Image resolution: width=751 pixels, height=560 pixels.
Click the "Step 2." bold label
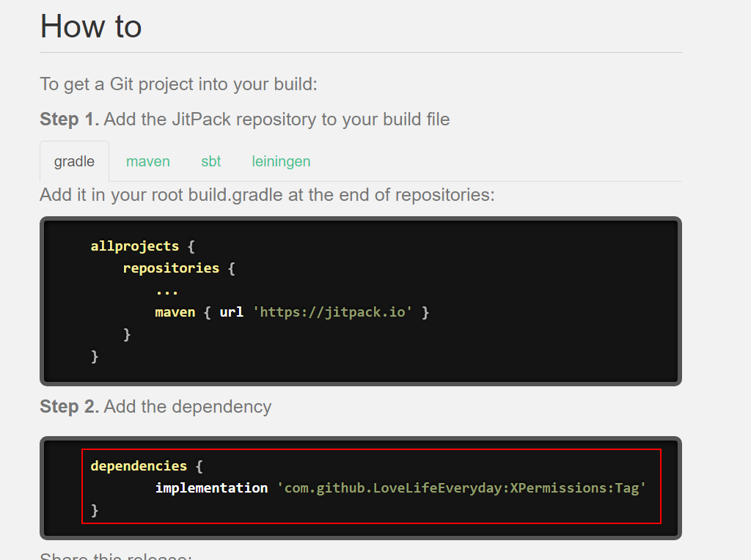coord(70,406)
